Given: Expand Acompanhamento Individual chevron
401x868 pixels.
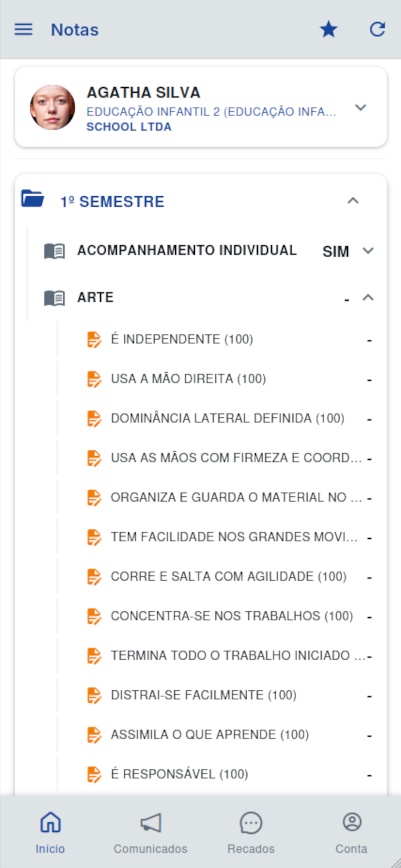Looking at the screenshot, I should pos(368,251).
